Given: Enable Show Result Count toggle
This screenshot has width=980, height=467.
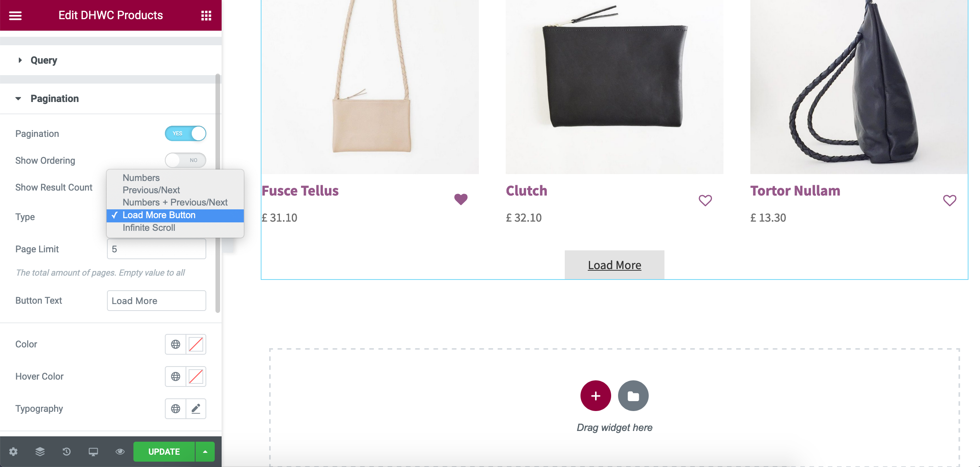Looking at the screenshot, I should 185,186.
